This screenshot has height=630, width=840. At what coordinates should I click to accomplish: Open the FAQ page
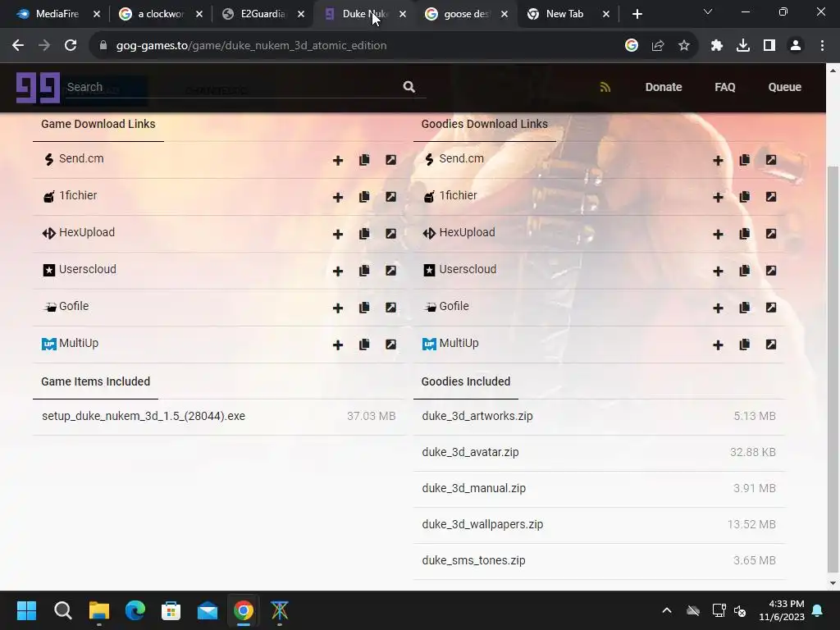point(725,87)
